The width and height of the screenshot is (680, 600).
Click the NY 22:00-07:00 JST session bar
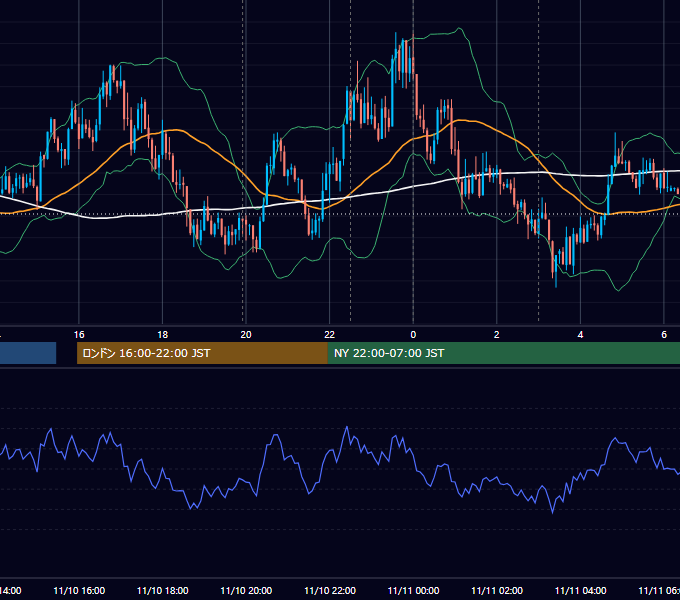(x=503, y=353)
